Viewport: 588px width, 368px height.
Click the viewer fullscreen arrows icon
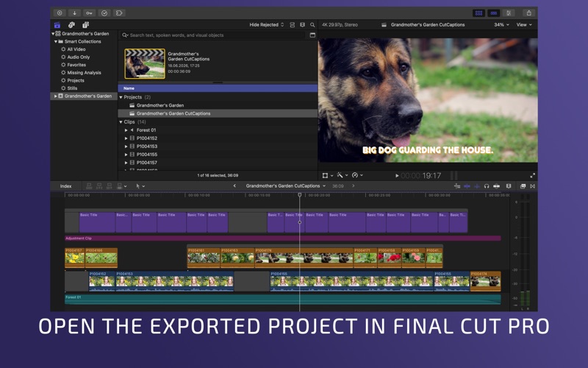532,175
